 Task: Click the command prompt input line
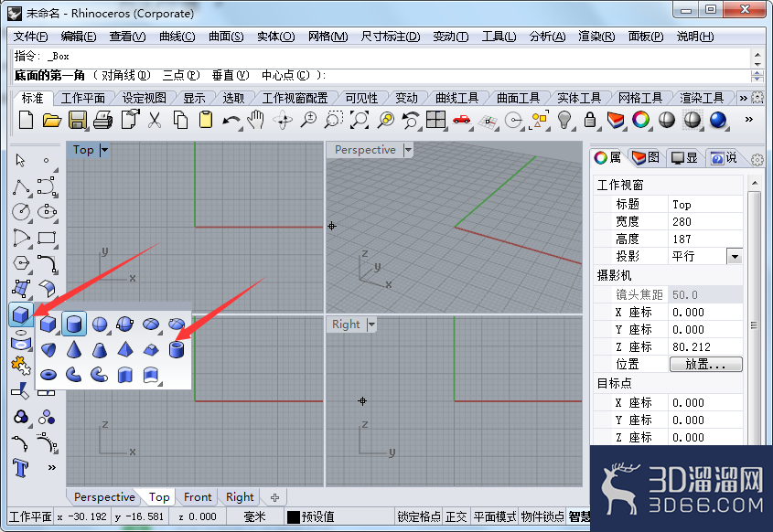click(x=380, y=75)
